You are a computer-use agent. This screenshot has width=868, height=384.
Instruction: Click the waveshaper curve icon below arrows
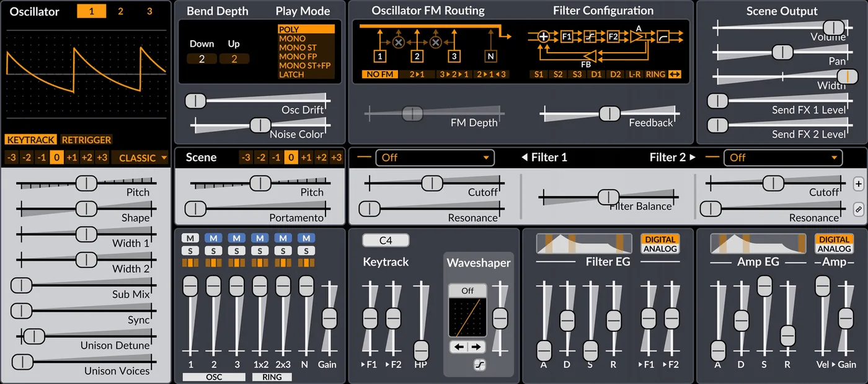479,365
